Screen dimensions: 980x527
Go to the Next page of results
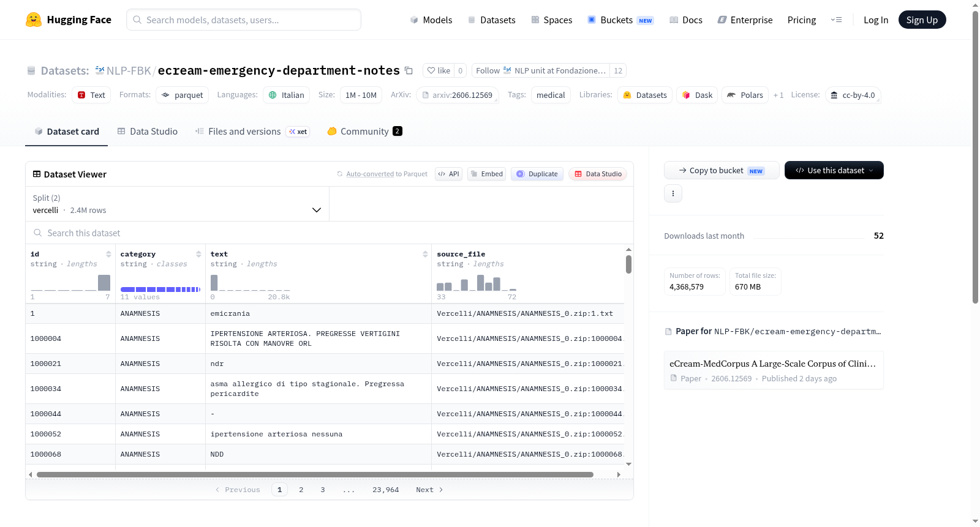429,490
